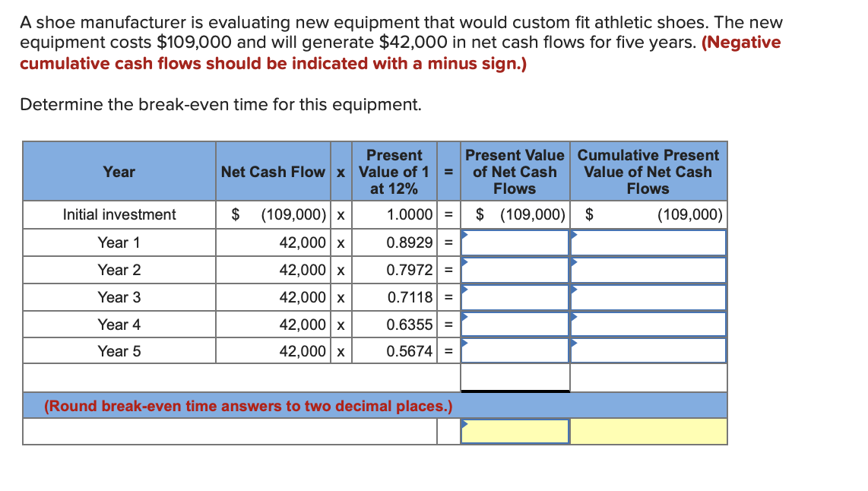868x491 pixels.
Task: Click the round break-even instruction row
Action: (251, 406)
